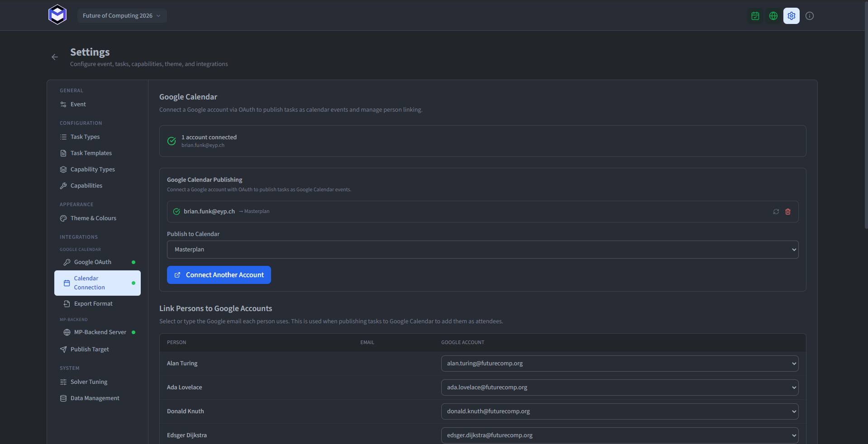868x444 pixels.
Task: Click the Ada Lovelace person name
Action: click(184, 387)
